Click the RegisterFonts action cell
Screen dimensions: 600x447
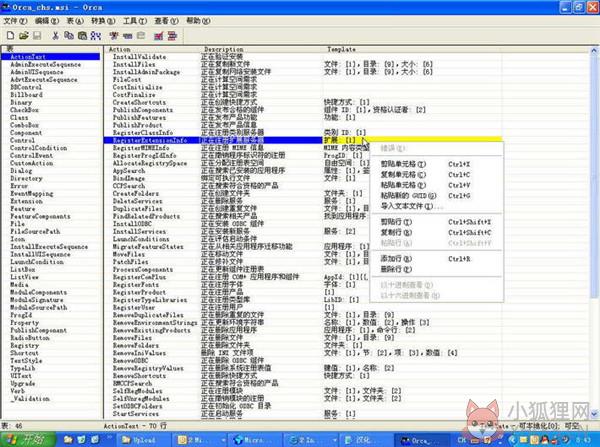(x=135, y=284)
